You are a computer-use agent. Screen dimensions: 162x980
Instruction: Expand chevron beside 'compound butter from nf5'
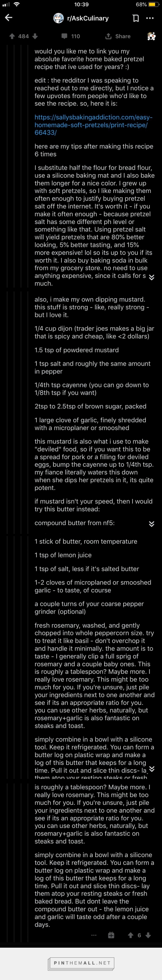click(151, 524)
